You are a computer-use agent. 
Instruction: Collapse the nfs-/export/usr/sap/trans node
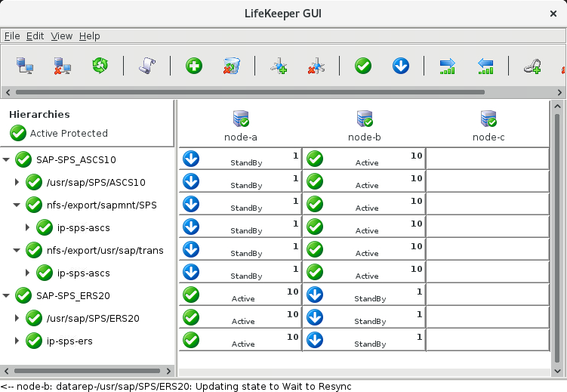point(17,250)
